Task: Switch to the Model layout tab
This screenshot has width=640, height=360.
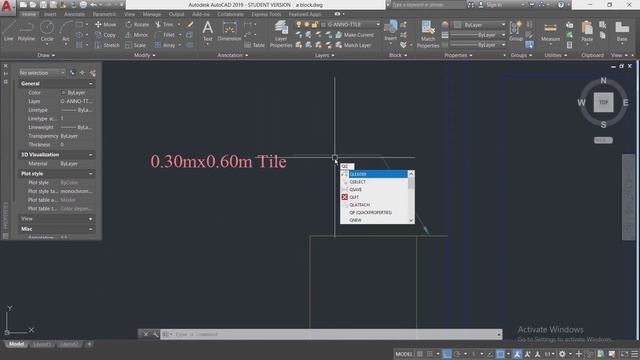Action: 16,344
